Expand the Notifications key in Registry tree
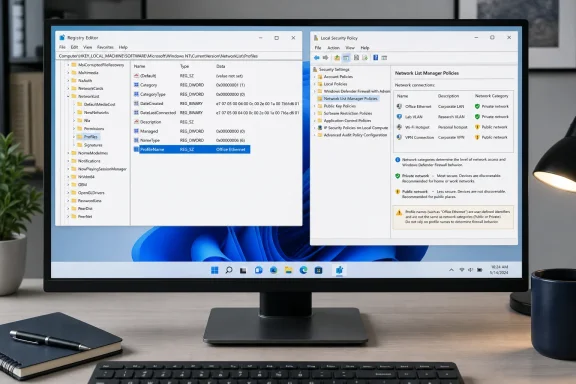This screenshot has height=384, width=576. tap(68, 161)
